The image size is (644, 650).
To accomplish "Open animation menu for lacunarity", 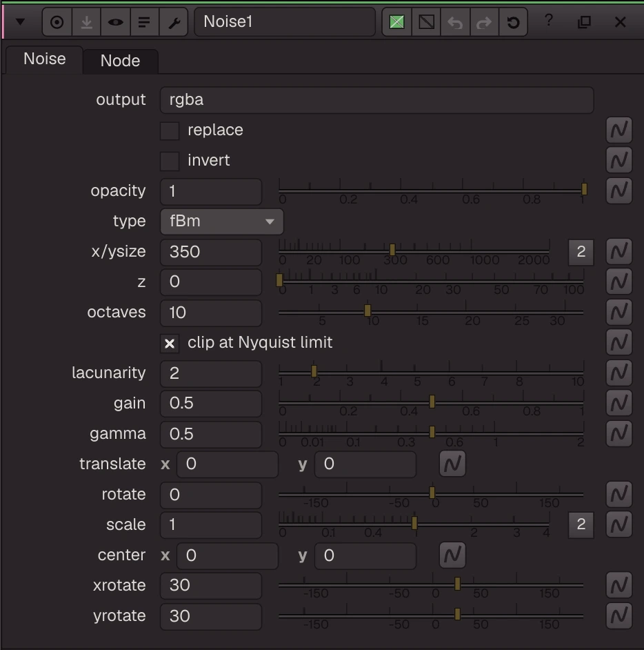I will pos(619,373).
